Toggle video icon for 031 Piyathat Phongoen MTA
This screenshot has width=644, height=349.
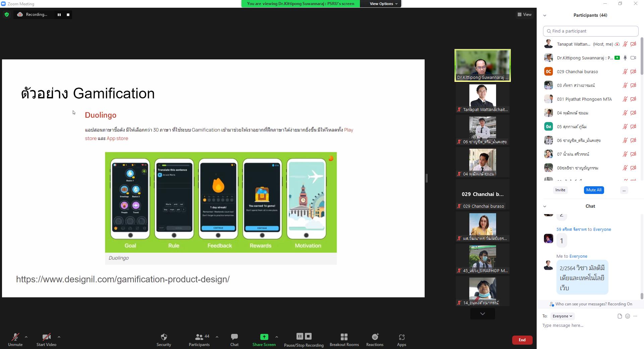pos(633,99)
